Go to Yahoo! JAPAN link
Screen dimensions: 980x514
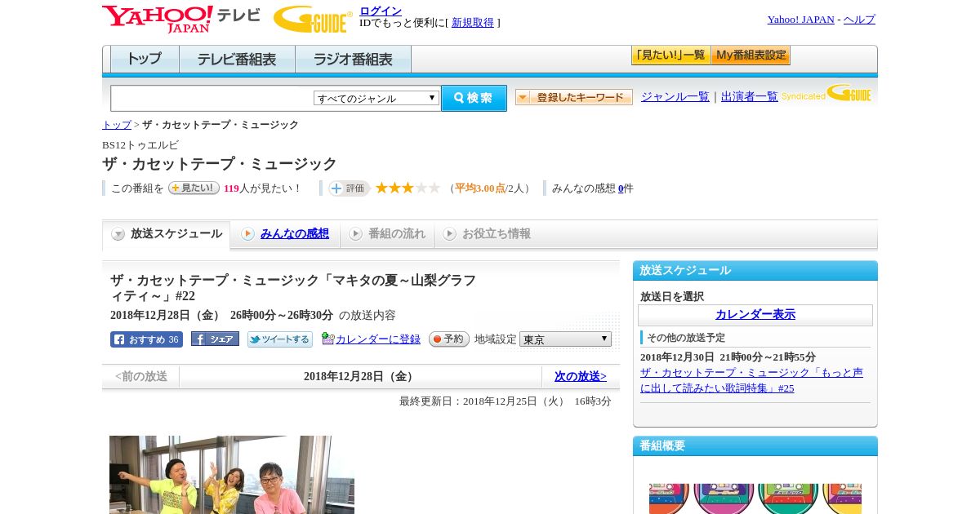point(800,20)
